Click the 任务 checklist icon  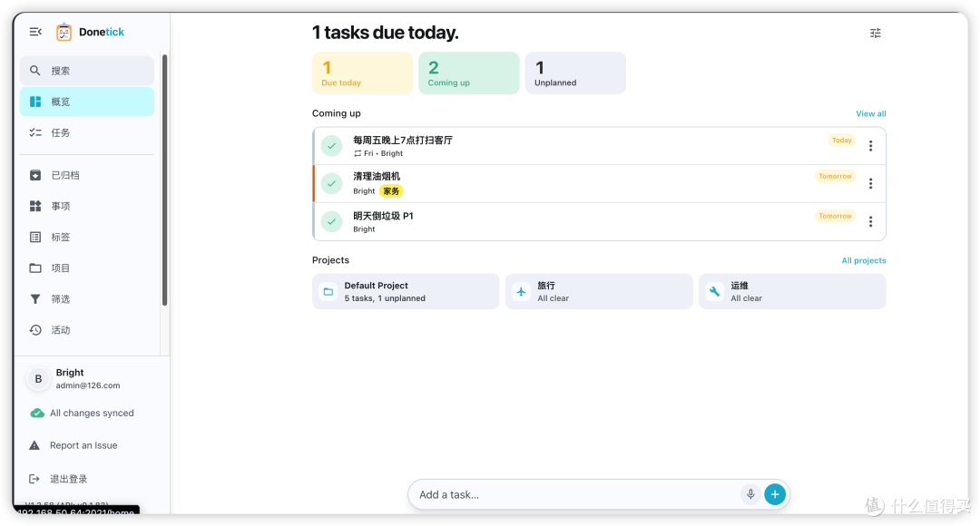(35, 132)
